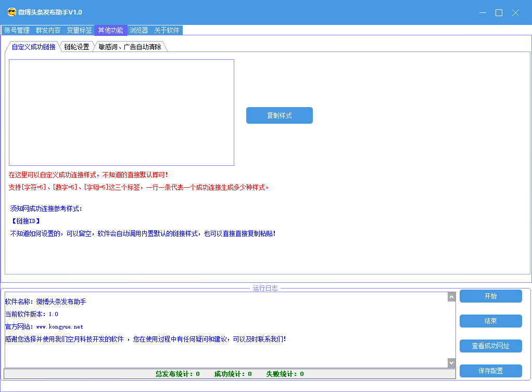Switch to the 浏览器 tab
532x392 pixels.
[139, 30]
